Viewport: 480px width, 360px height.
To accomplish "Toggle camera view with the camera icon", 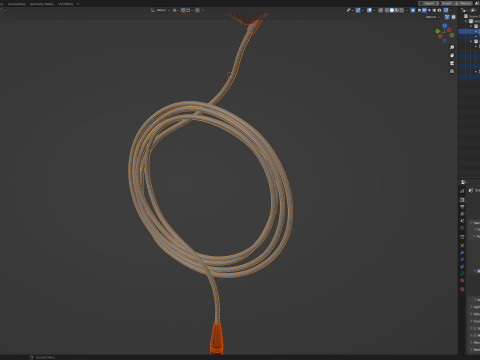I will (x=452, y=63).
